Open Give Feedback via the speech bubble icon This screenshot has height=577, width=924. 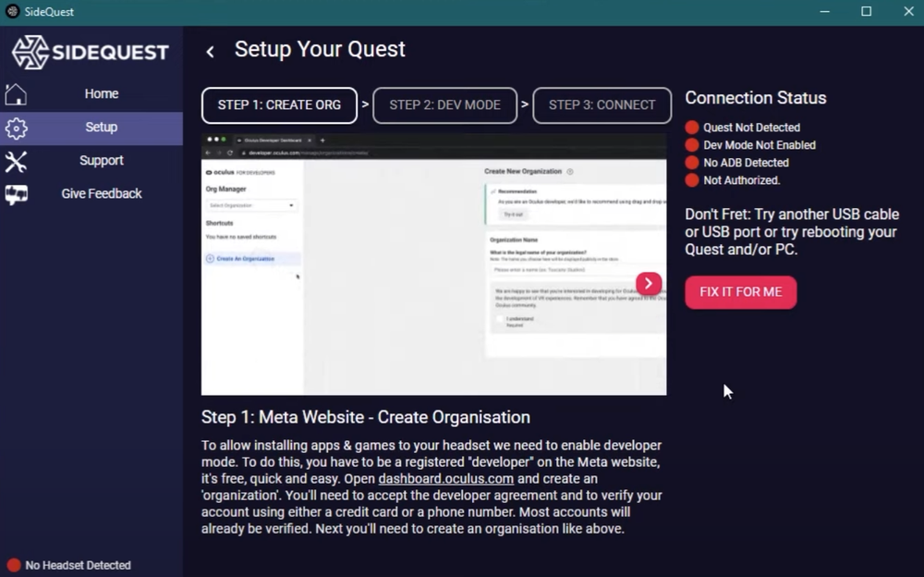pos(17,193)
